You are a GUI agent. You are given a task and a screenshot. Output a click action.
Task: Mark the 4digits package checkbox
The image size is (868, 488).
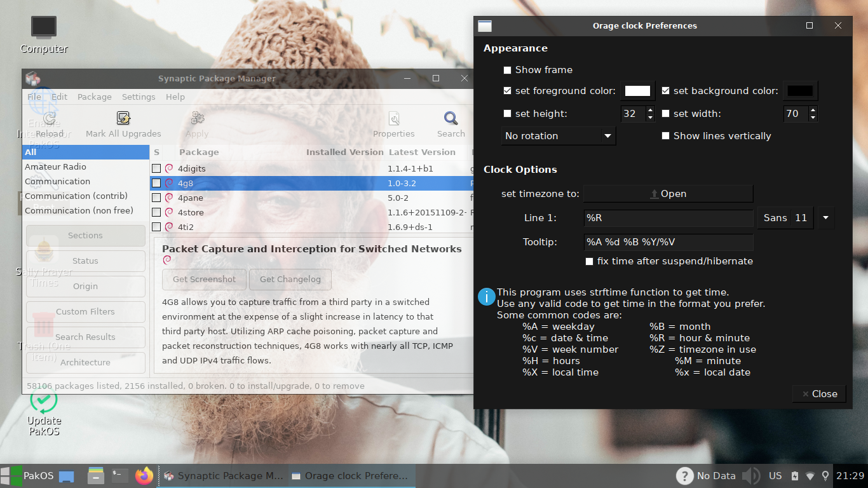pyautogui.click(x=156, y=168)
